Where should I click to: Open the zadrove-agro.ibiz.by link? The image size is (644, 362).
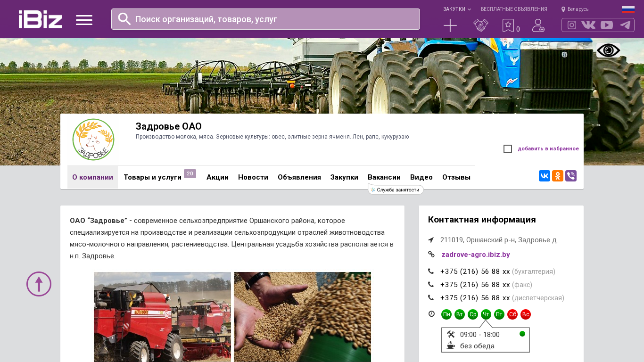pos(476,255)
